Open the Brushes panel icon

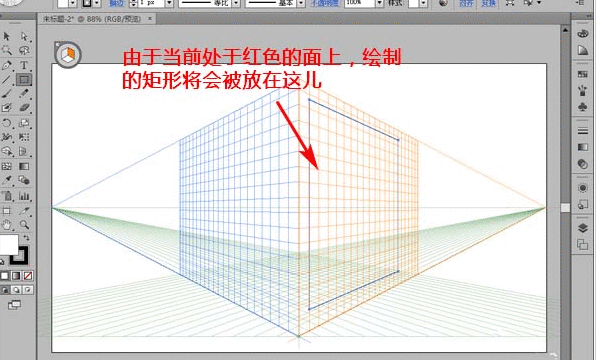coord(582,91)
